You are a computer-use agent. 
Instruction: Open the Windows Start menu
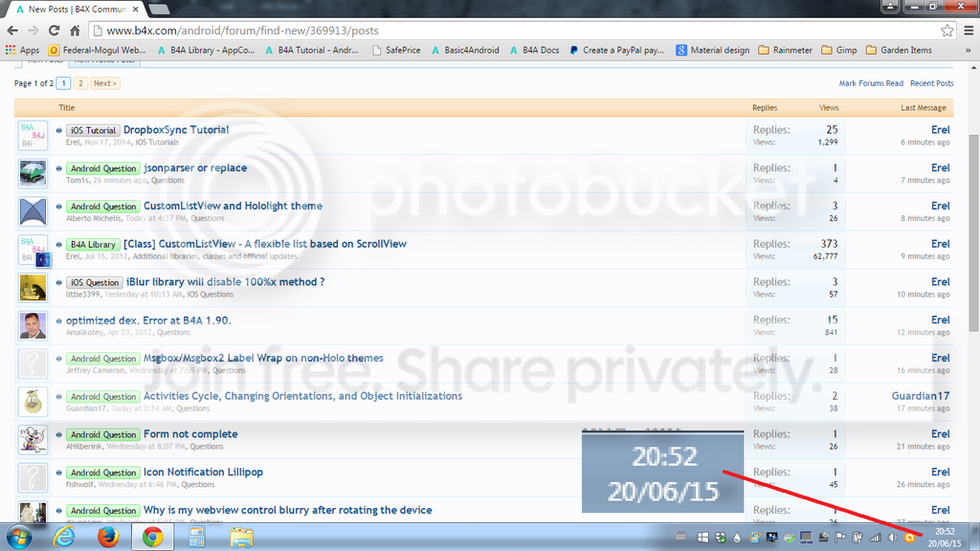19,537
